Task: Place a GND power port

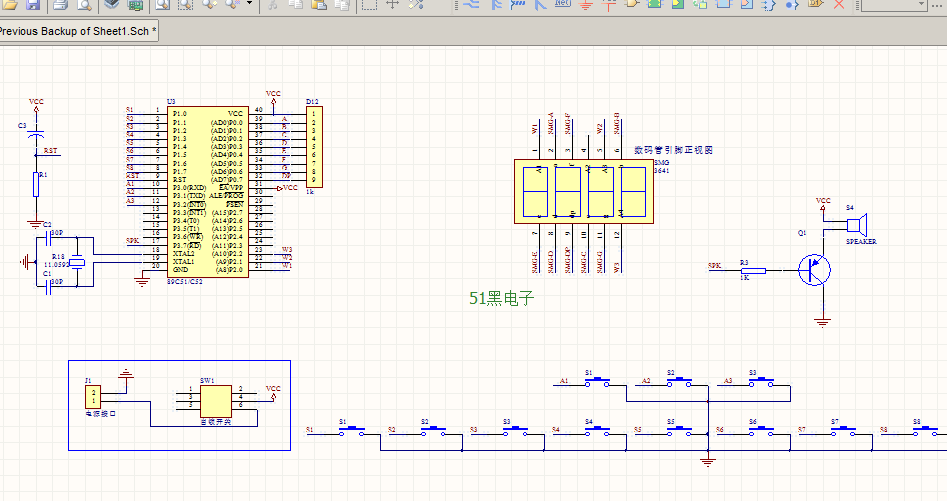Action: [x=586, y=5]
